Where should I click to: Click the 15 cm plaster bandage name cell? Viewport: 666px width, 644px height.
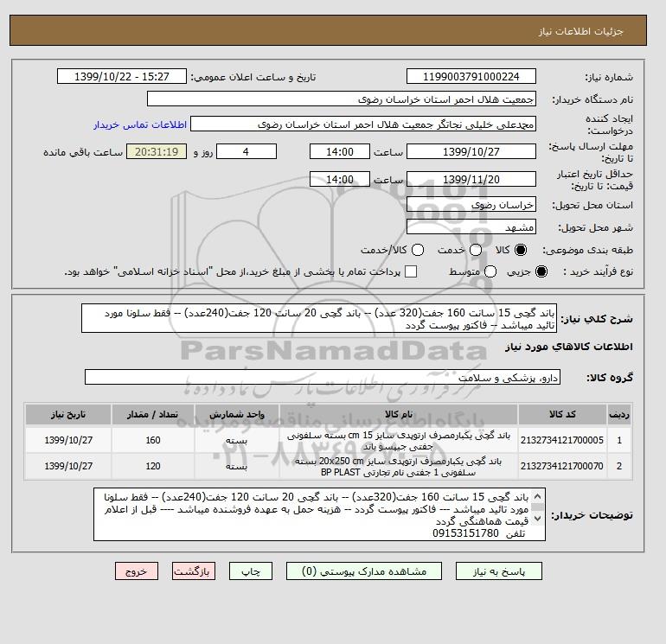click(x=399, y=440)
